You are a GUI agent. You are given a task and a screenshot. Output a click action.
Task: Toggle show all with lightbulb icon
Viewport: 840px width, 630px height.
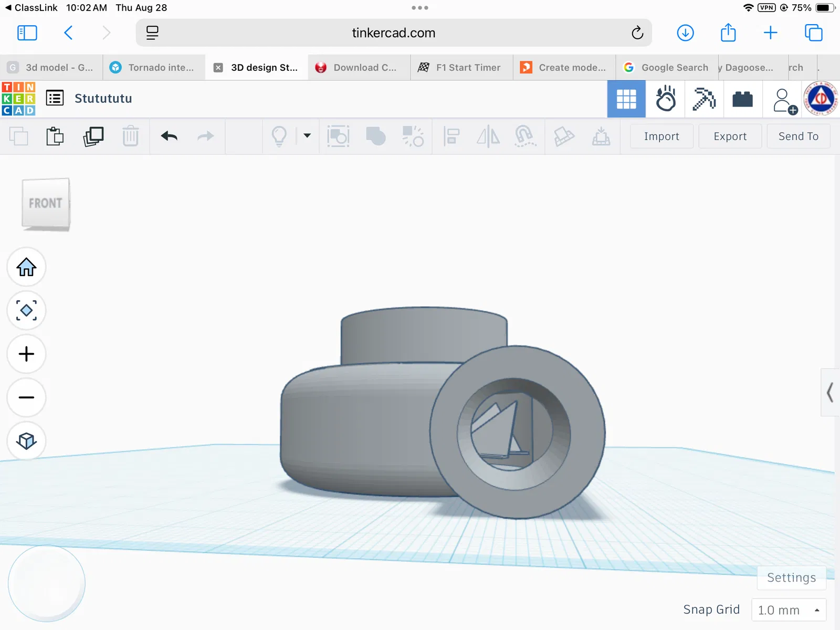279,136
